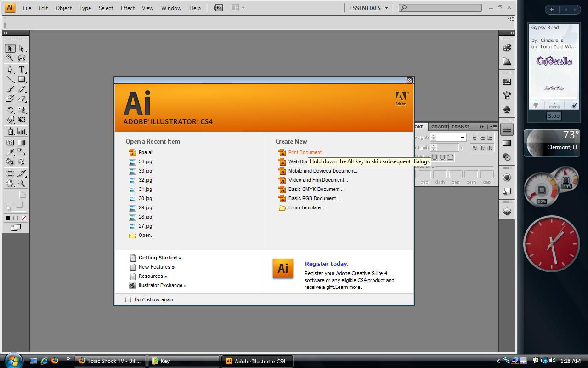Viewport: 588px width, 368px height.
Task: Select the Artboard tool
Action: (10, 173)
